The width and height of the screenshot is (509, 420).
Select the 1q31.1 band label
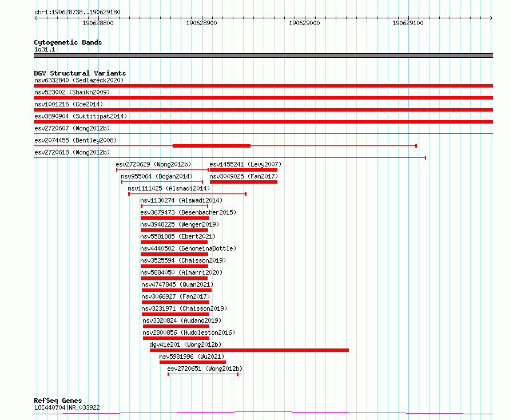tap(45, 49)
